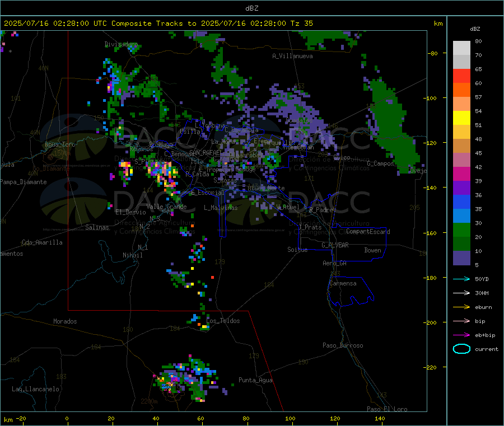Click the dBZ title at top
The width and height of the screenshot is (504, 426).
coord(251,8)
